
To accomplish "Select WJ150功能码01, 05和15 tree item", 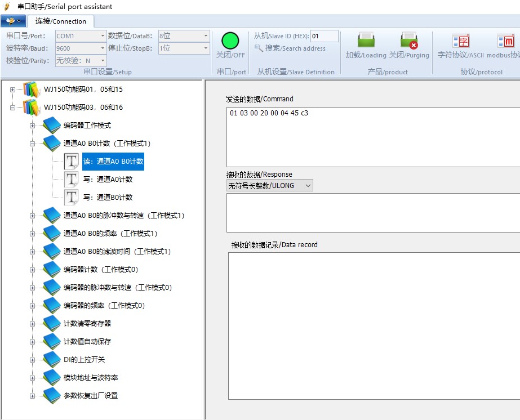I will [x=85, y=89].
